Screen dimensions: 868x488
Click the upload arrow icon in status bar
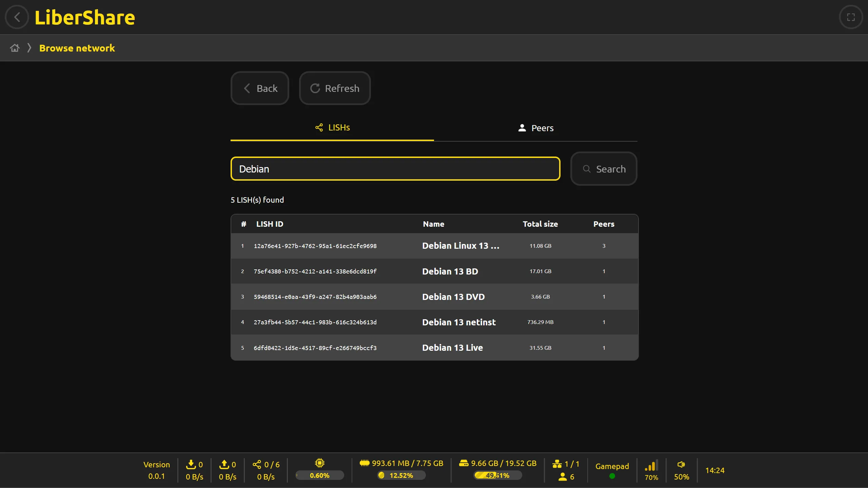(224, 464)
